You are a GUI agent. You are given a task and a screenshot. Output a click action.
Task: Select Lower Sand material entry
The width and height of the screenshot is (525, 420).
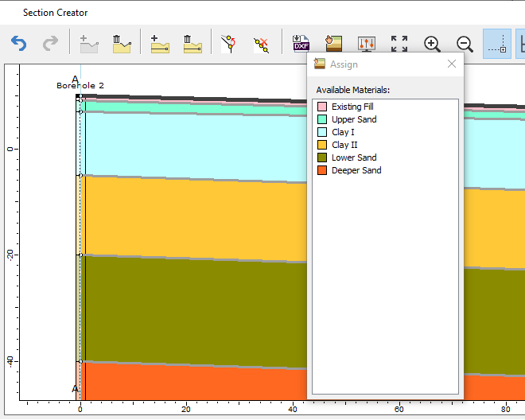click(x=354, y=157)
